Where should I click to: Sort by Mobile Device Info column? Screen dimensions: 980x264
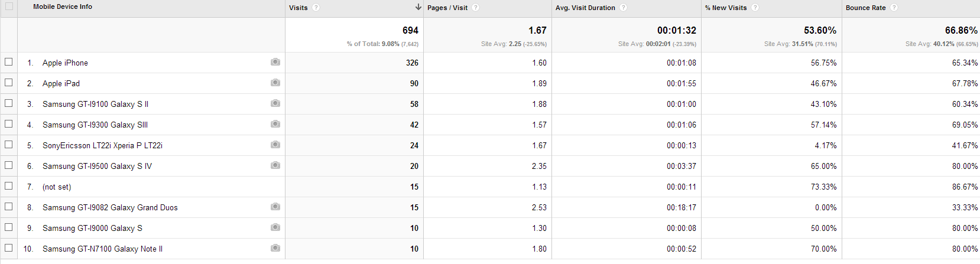(63, 7)
